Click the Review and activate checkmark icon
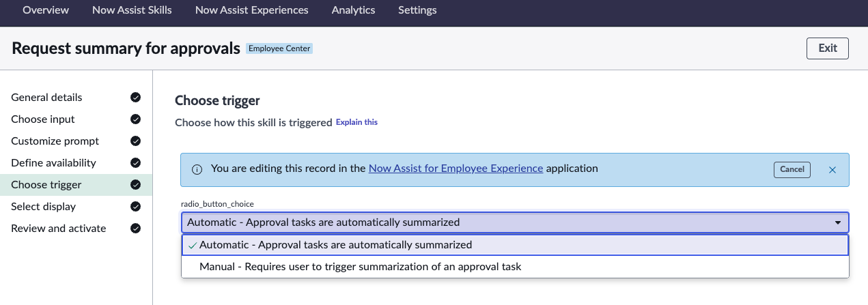This screenshot has height=305, width=868. coord(135,229)
